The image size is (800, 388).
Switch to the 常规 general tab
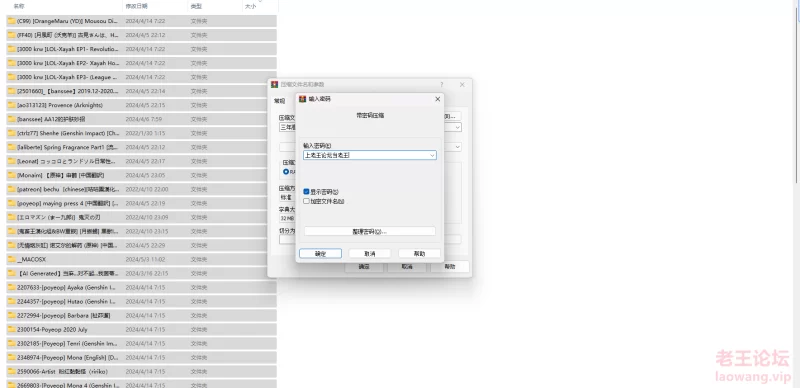(280, 101)
